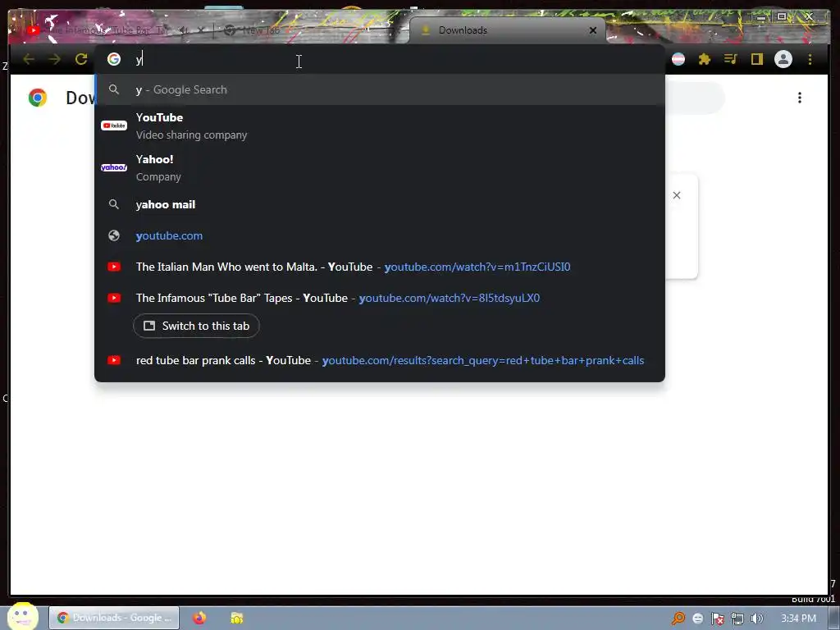Click the striped flag extension icon
Image resolution: width=840 pixels, height=630 pixels.
click(678, 59)
